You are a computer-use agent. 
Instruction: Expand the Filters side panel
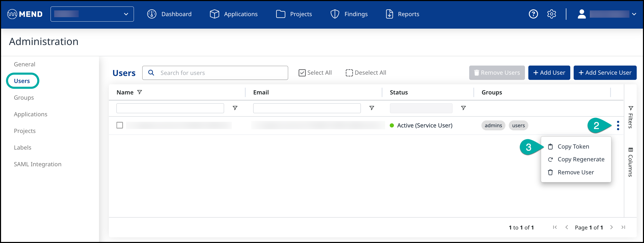pyautogui.click(x=630, y=117)
